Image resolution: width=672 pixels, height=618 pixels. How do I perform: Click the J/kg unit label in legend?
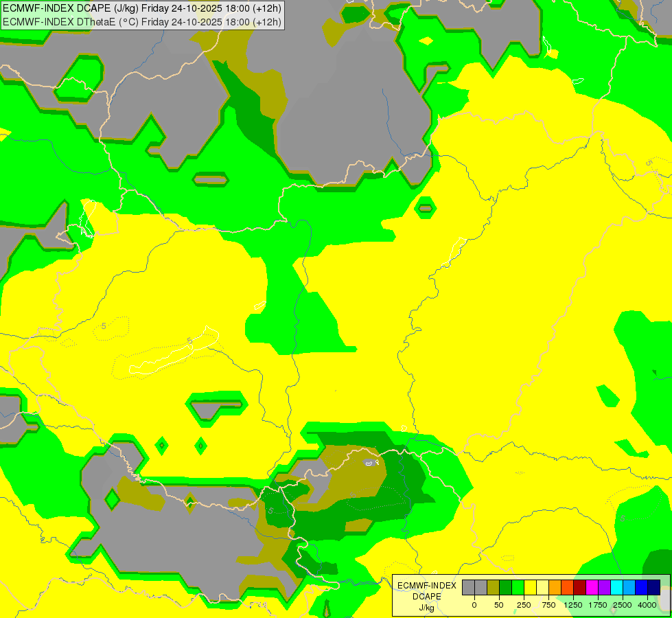point(427,608)
